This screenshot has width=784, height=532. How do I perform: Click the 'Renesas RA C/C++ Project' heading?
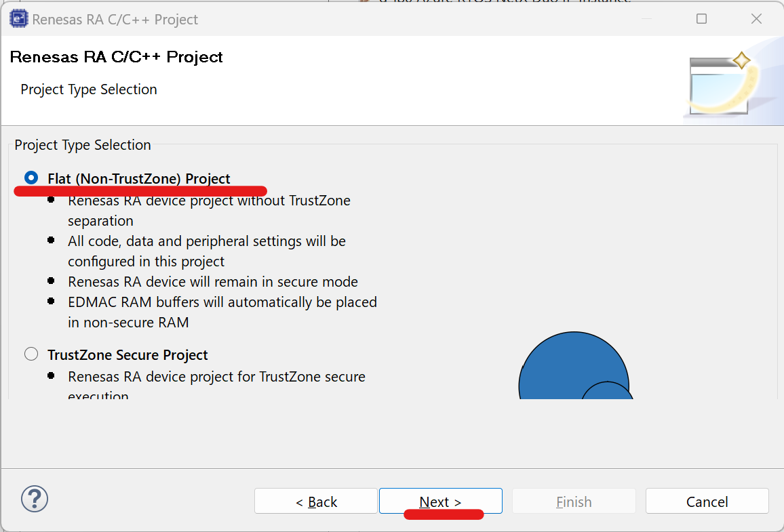(116, 57)
